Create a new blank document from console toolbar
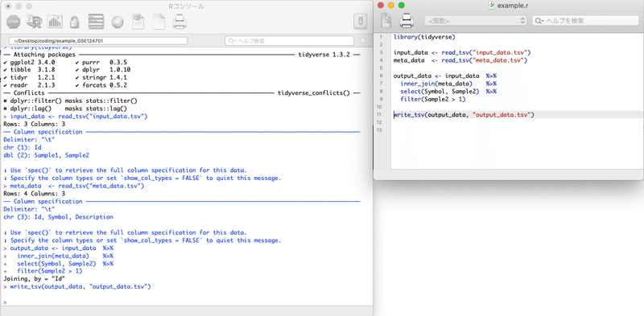644x316 pixels. (x=159, y=22)
